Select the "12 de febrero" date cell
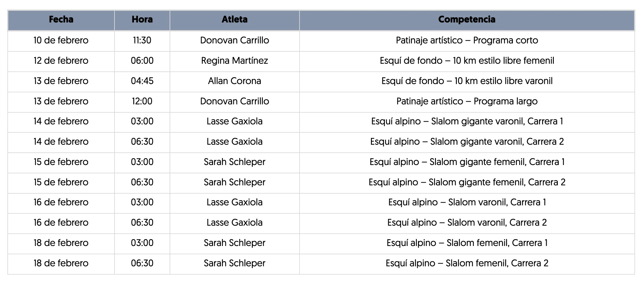The width and height of the screenshot is (644, 282). (61, 61)
